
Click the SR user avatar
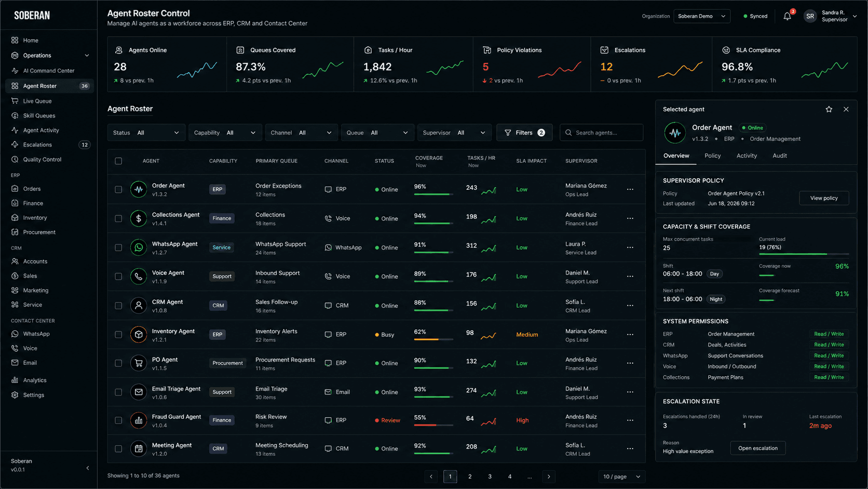(x=810, y=16)
